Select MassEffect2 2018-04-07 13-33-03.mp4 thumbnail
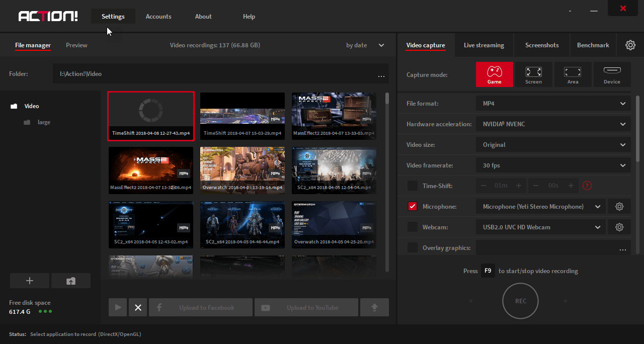The image size is (644, 344). [334, 116]
